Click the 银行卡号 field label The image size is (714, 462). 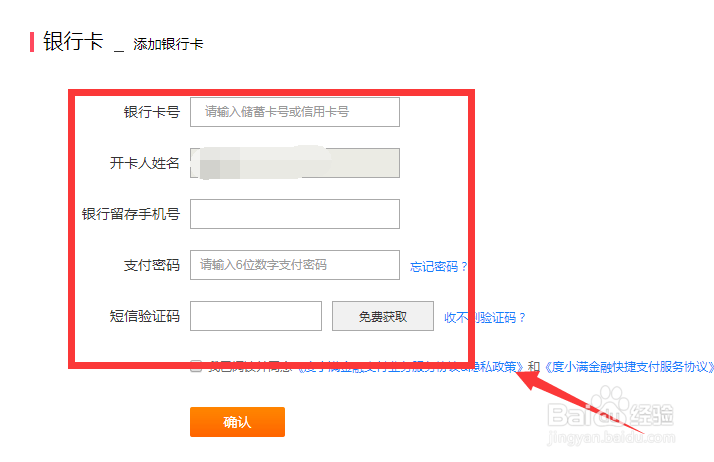point(144,112)
